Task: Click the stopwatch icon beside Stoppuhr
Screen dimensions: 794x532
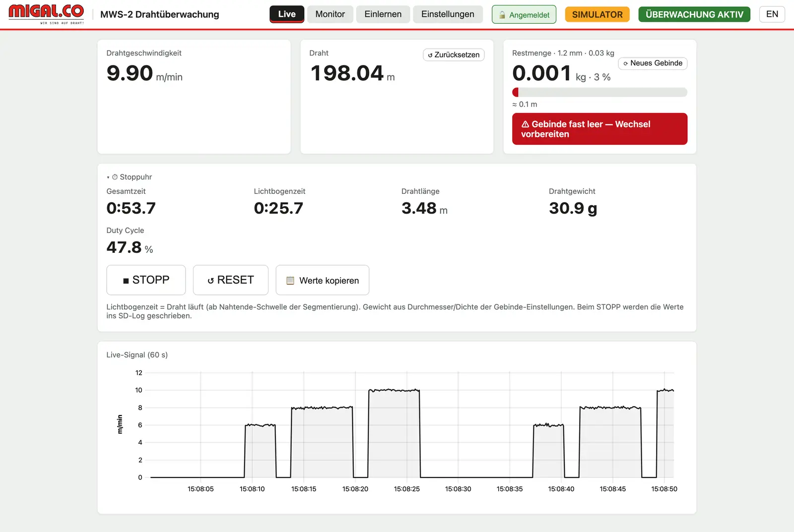Action: point(115,177)
